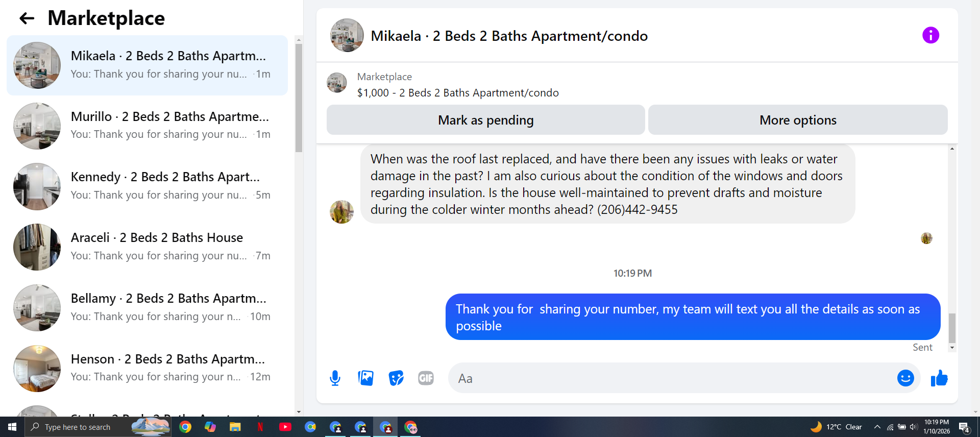Open Araceli 2 Beds House chat
Viewport: 980px width, 437px height.
tap(147, 247)
